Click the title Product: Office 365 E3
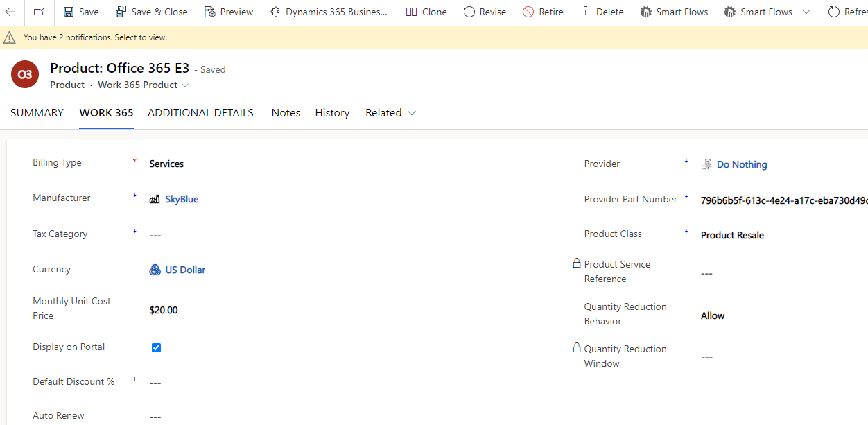The image size is (868, 425). 120,68
